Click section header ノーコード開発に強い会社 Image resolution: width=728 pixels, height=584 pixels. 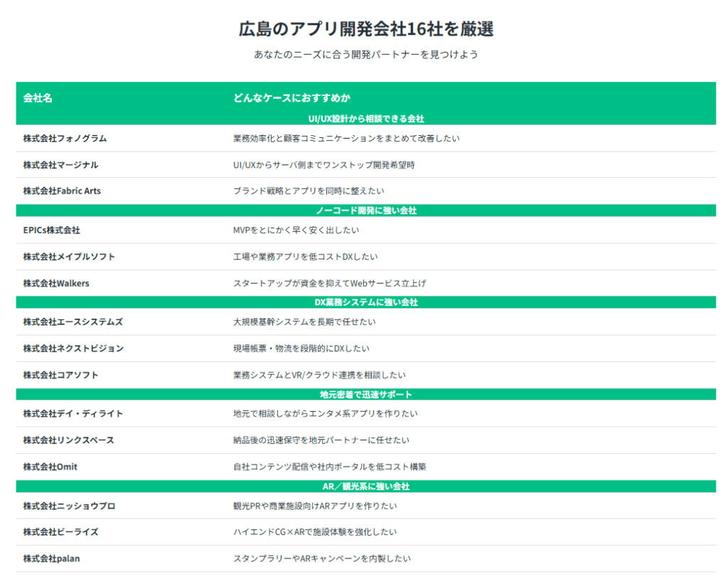click(x=366, y=211)
